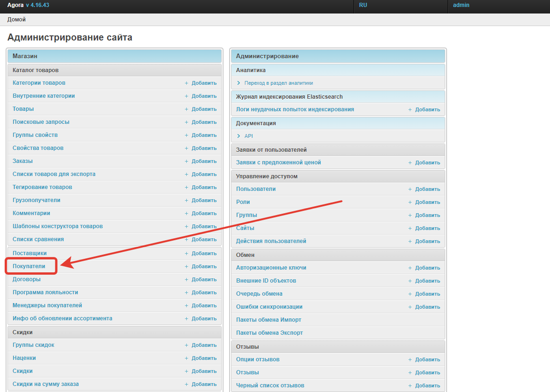Click the plus icon beside Заказы
550x392 pixels.
pos(186,161)
